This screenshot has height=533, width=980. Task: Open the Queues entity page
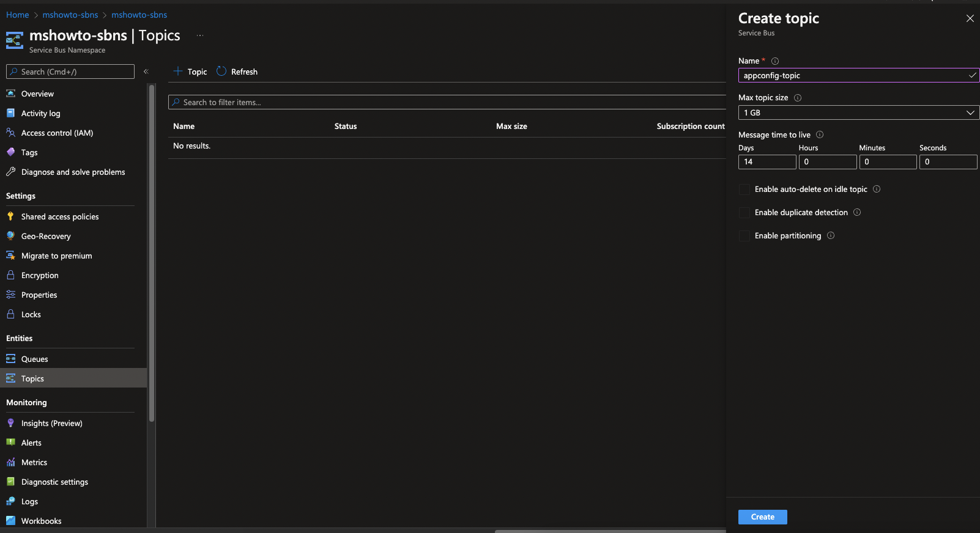pos(34,359)
